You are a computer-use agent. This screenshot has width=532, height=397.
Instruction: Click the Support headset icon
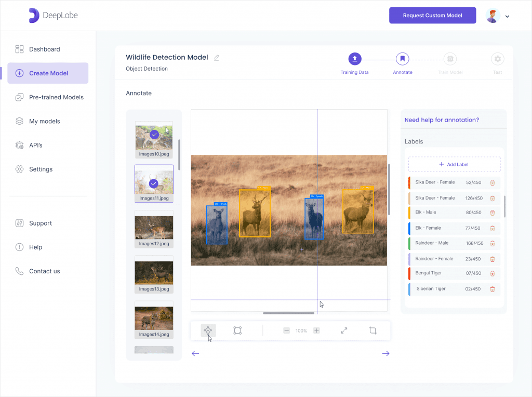[x=19, y=223]
